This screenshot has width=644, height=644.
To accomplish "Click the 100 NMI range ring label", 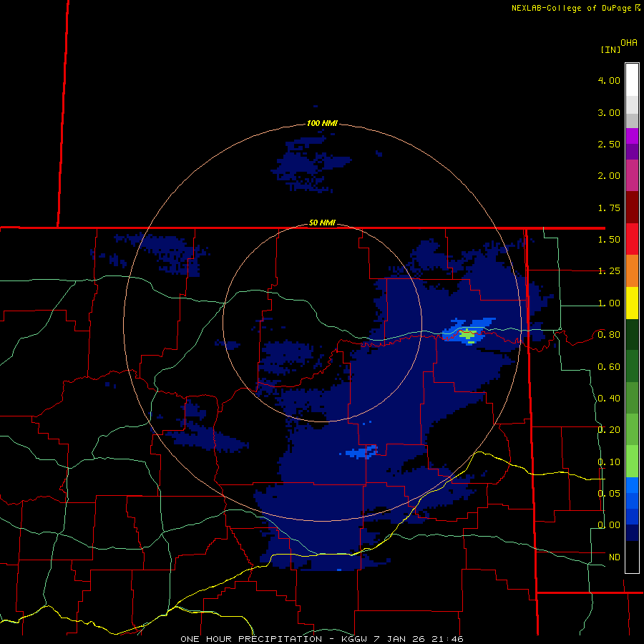I will [322, 123].
